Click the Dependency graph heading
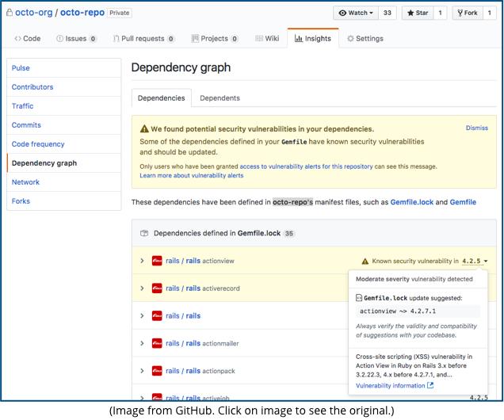The width and height of the screenshot is (504, 420). pyautogui.click(x=181, y=67)
